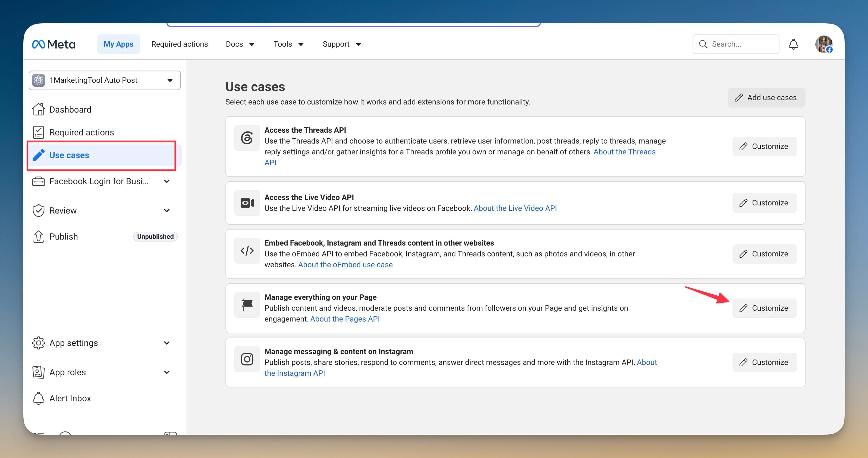
Task: Customize the oEmbed embed use case
Action: 764,254
